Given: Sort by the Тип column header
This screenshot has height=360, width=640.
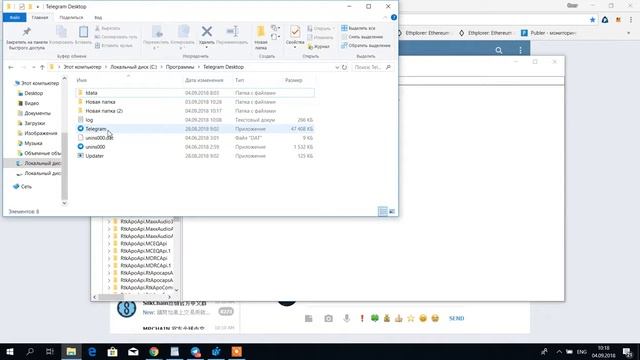Looking at the screenshot, I should [x=240, y=80].
